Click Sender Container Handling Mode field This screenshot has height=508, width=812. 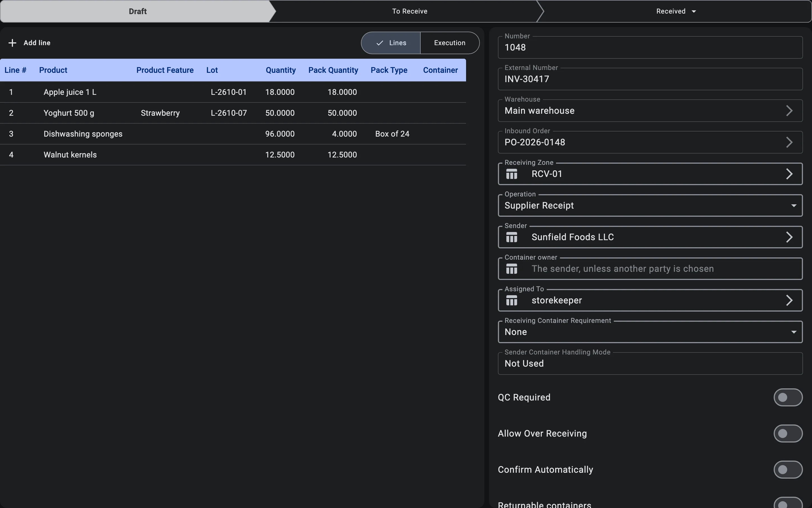650,364
